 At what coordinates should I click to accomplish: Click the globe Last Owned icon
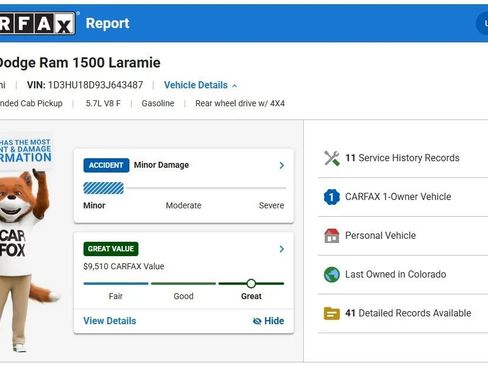tap(332, 275)
